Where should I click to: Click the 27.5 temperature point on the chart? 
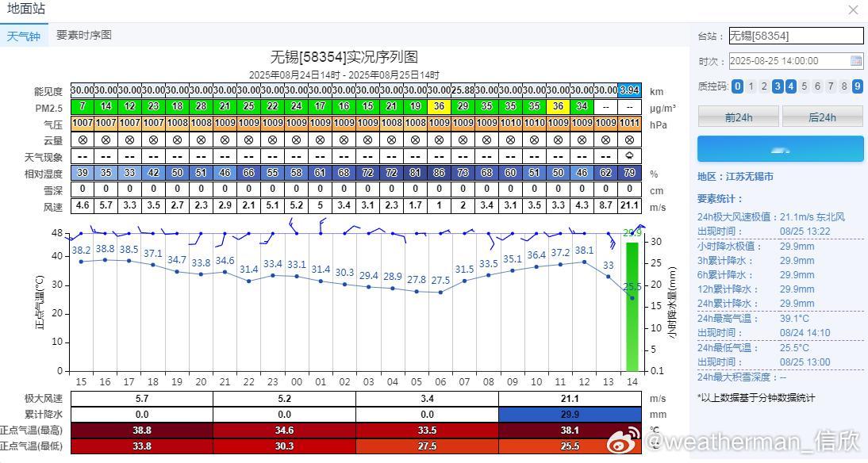tap(440, 292)
